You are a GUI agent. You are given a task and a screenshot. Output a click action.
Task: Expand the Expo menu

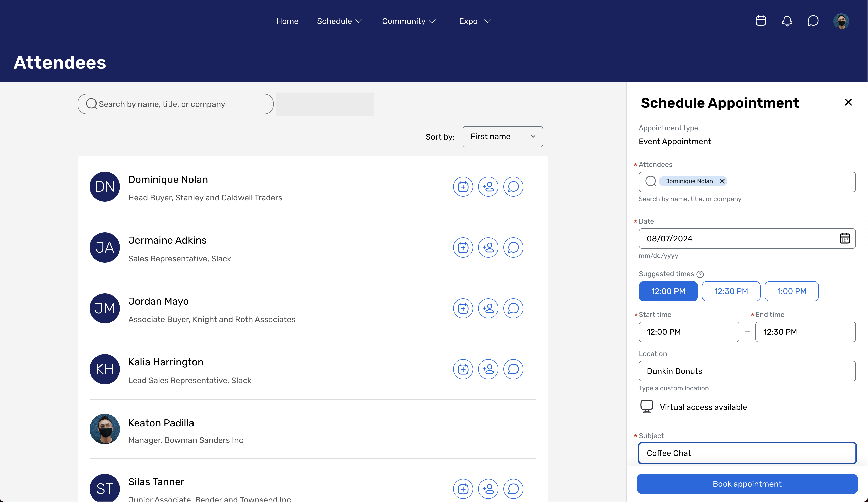pos(475,21)
